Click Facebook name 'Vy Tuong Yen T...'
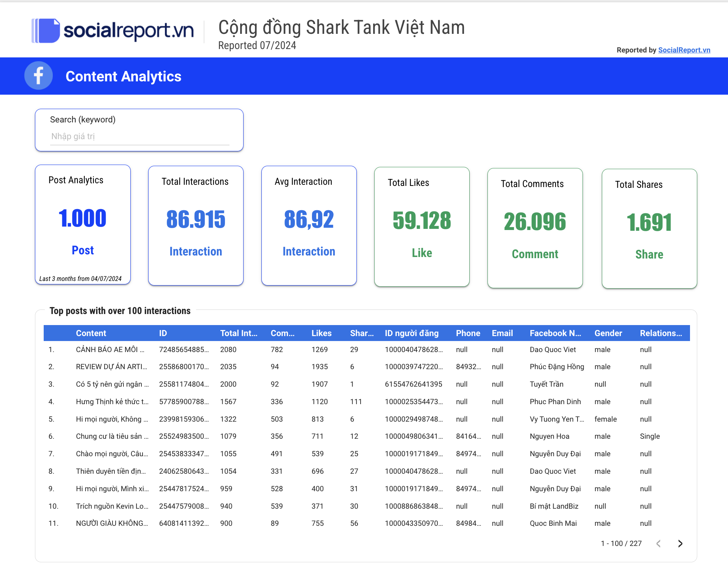Image resolution: width=728 pixels, height=568 pixels. pos(557,419)
